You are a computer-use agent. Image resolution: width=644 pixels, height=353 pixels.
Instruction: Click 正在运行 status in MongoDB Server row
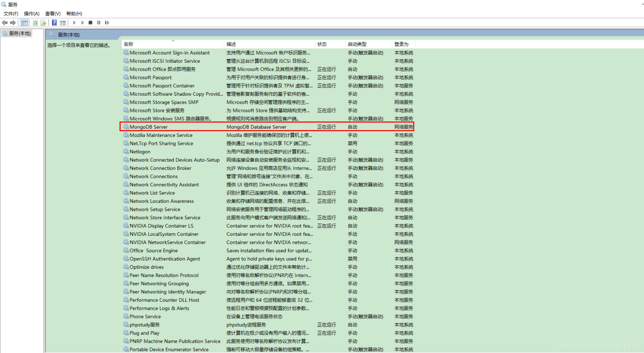coord(326,127)
